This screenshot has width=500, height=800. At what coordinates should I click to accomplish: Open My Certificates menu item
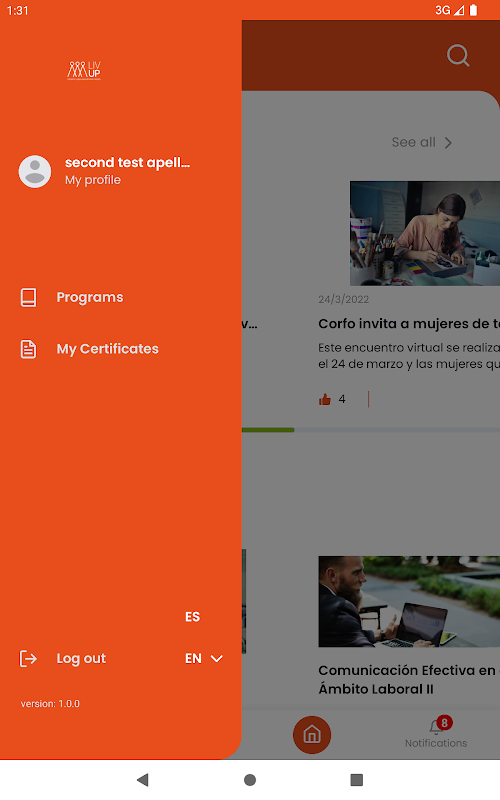click(108, 349)
